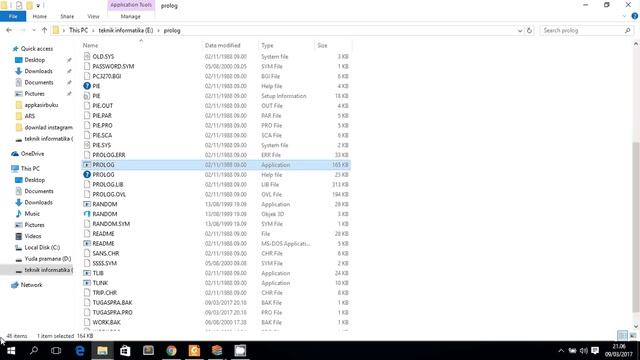Open taskbar Search magnifier
This screenshot has height=360, width=640.
click(34, 351)
